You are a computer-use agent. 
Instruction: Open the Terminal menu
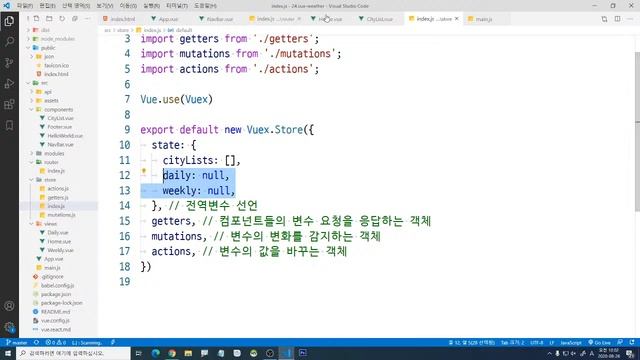(177, 6)
